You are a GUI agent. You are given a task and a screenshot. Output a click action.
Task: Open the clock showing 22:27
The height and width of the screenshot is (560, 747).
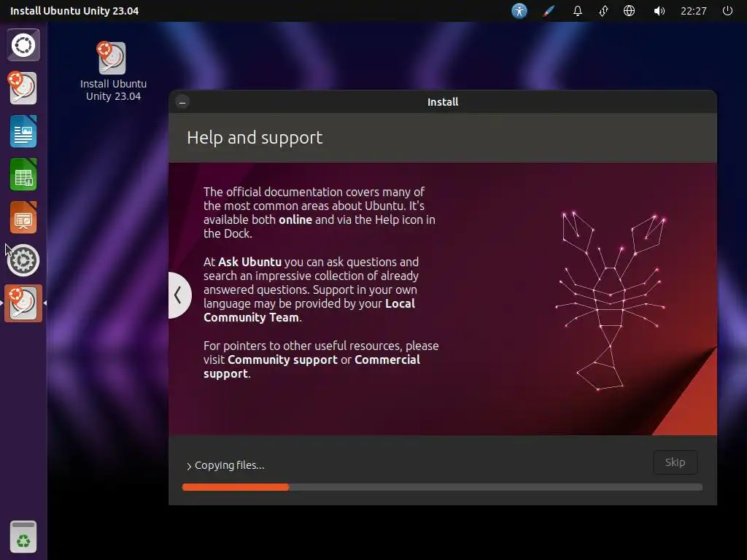click(694, 11)
